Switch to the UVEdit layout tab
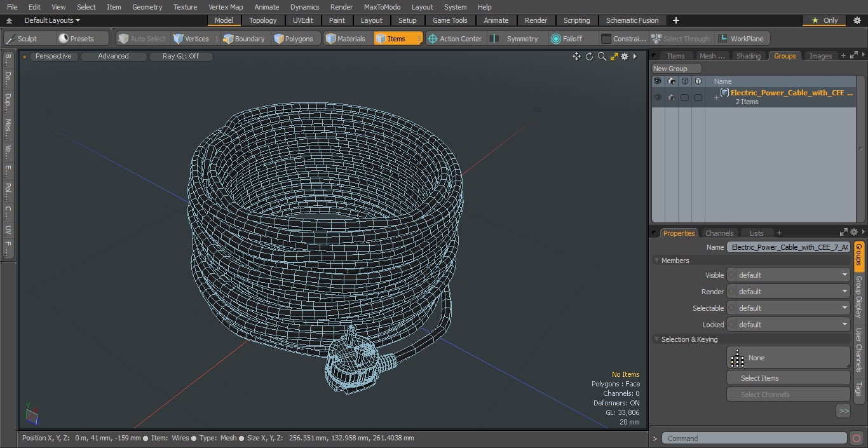 (x=303, y=20)
